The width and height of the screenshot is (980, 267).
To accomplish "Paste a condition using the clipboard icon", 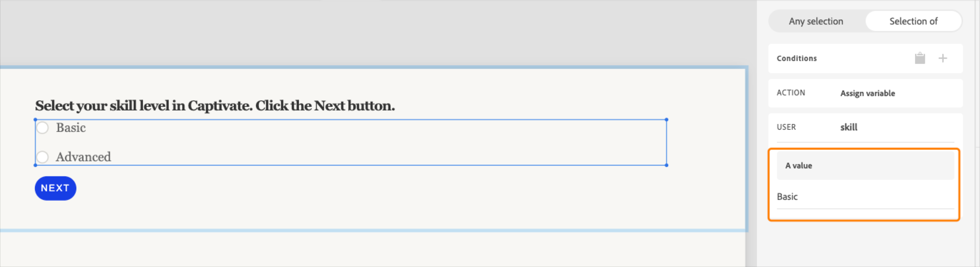I will (920, 58).
